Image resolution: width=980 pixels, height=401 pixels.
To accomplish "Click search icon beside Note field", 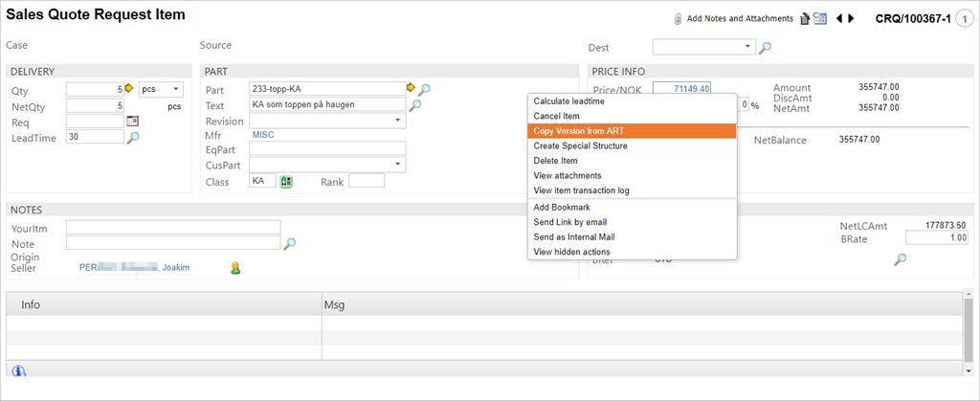I will 289,244.
